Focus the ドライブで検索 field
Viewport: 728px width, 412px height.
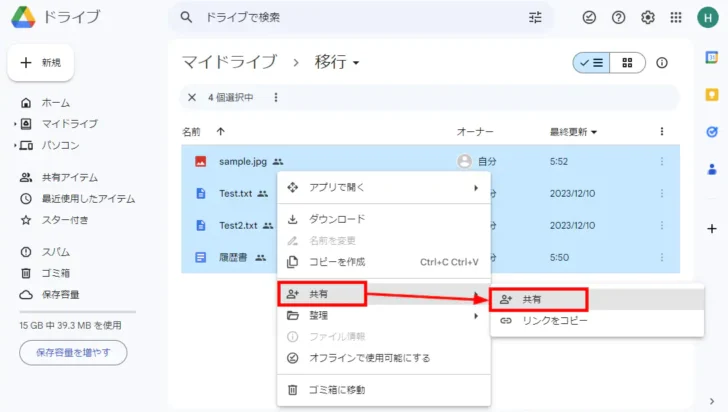(x=362, y=17)
